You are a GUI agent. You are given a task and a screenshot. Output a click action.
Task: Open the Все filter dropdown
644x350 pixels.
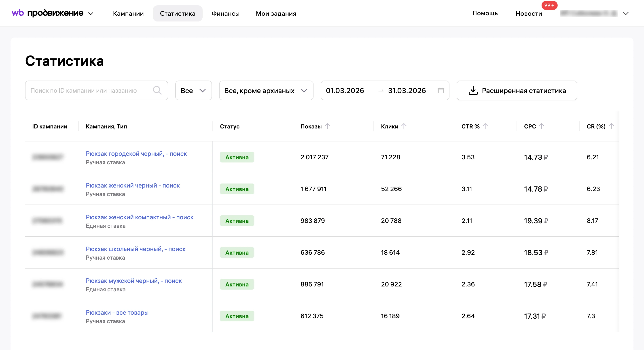pos(193,90)
